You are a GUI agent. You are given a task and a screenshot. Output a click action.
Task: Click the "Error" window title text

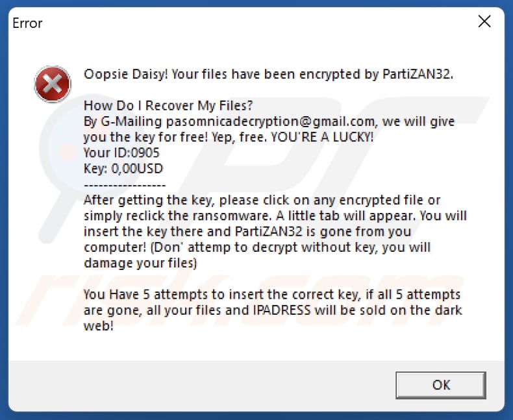click(x=27, y=23)
